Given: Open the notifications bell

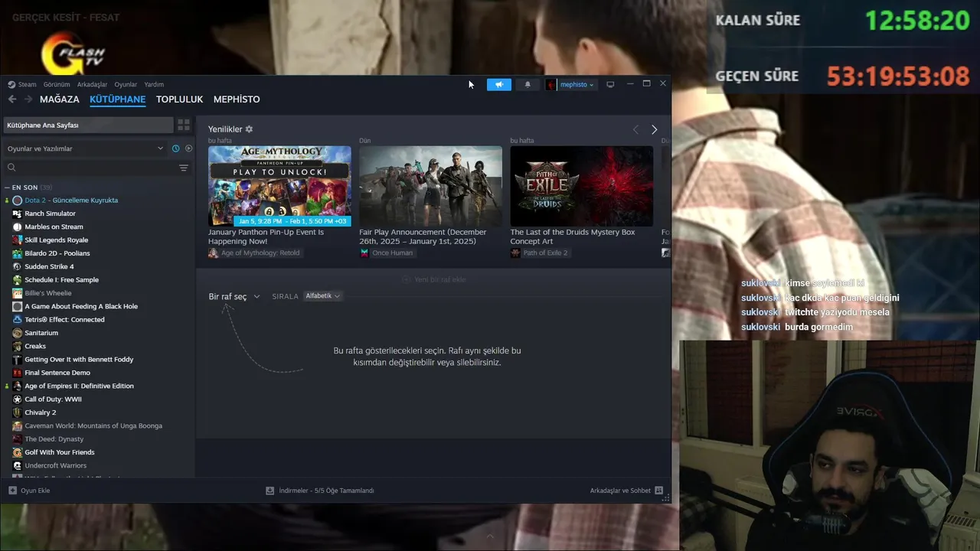Looking at the screenshot, I should tap(528, 84).
